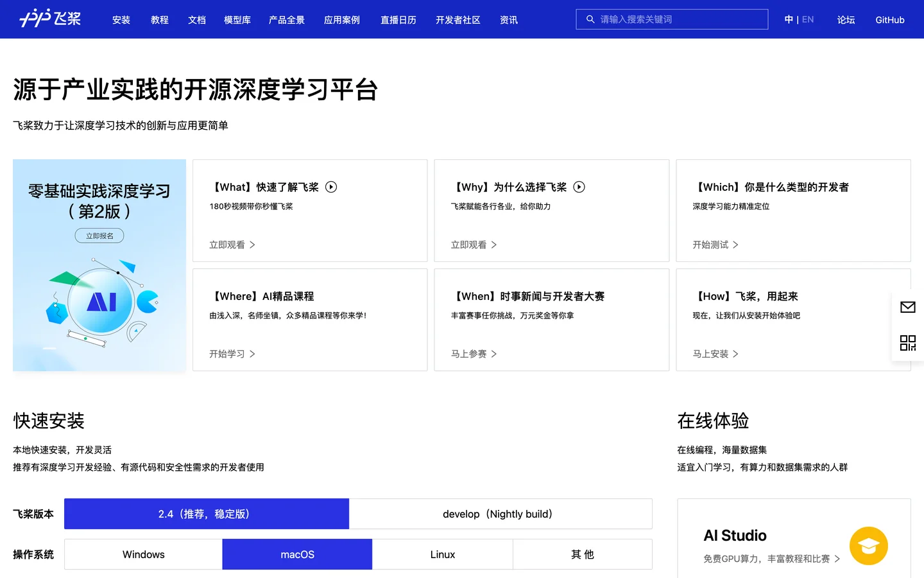Switch language to EN

[808, 19]
